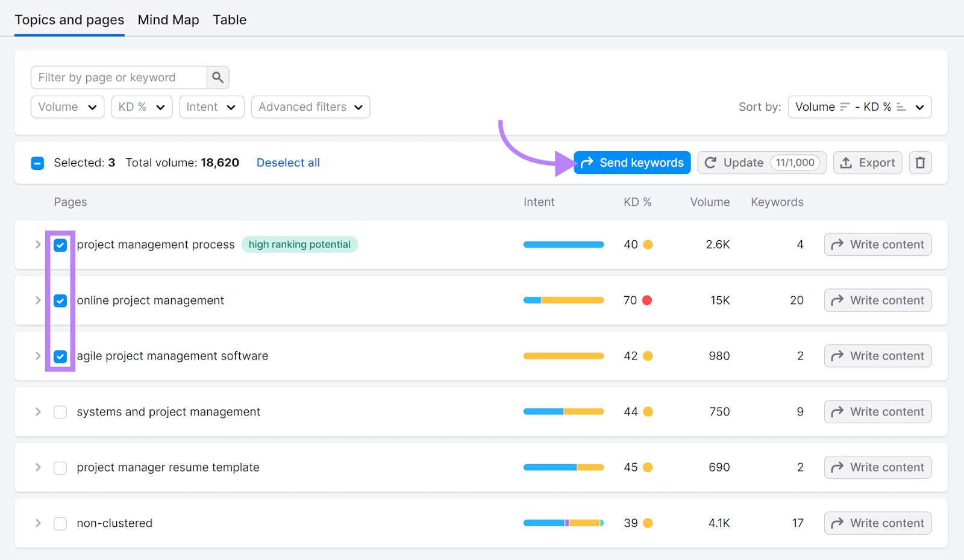
Task: Click the Export upload icon
Action: pyautogui.click(x=846, y=162)
